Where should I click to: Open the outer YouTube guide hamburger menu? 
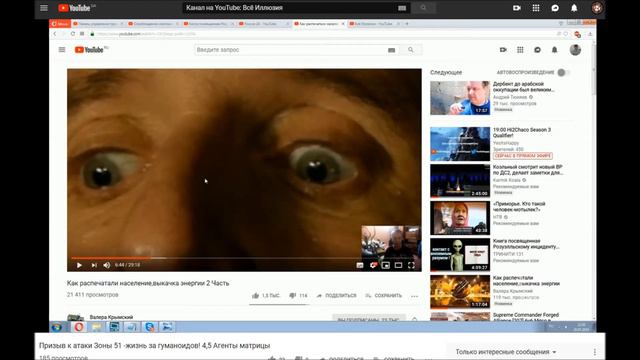tap(44, 8)
